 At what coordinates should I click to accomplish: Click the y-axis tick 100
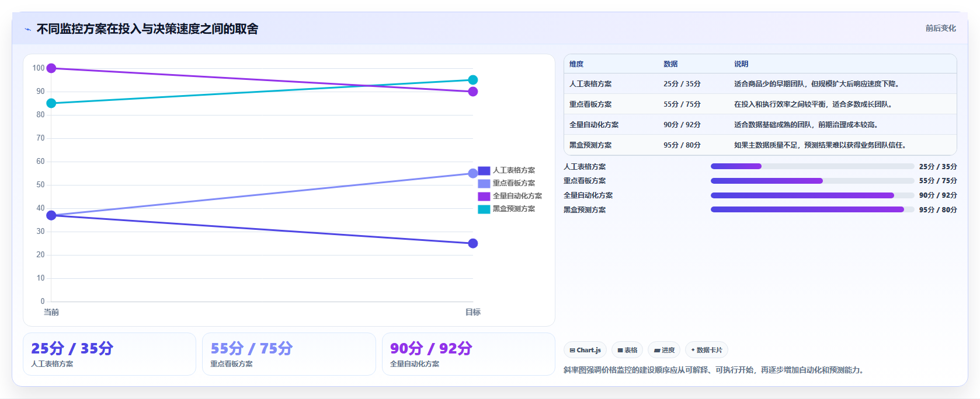[39, 68]
